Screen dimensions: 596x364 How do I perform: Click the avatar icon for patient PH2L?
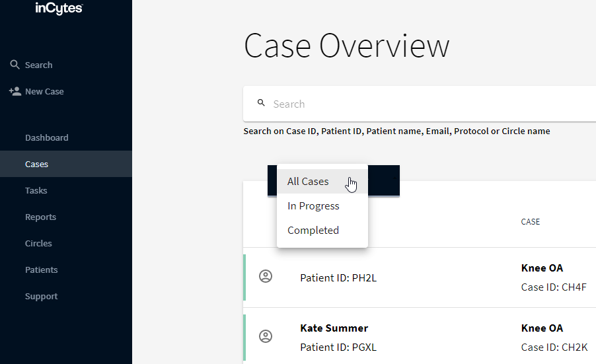tap(266, 276)
